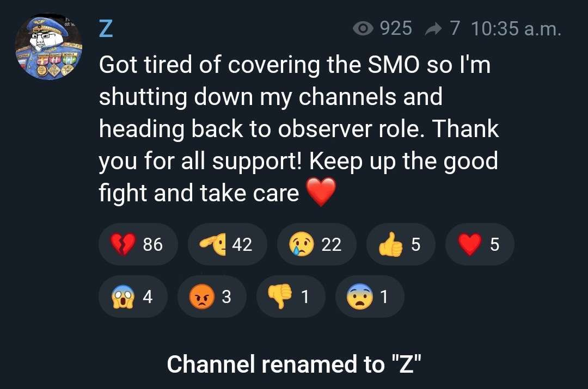Screen dimensions: 588x389
Task: Click the 10:35 a.m. timestamp
Action: (x=516, y=28)
